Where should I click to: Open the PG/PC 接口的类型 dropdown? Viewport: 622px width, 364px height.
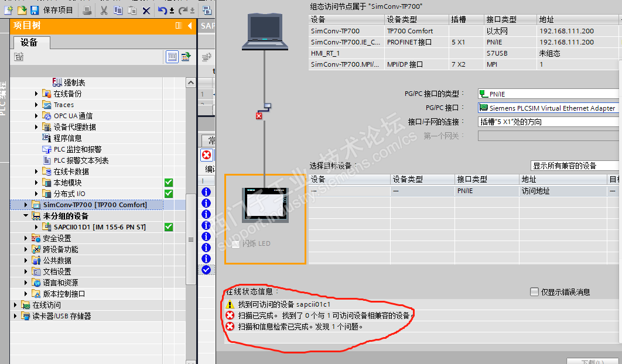coord(549,94)
